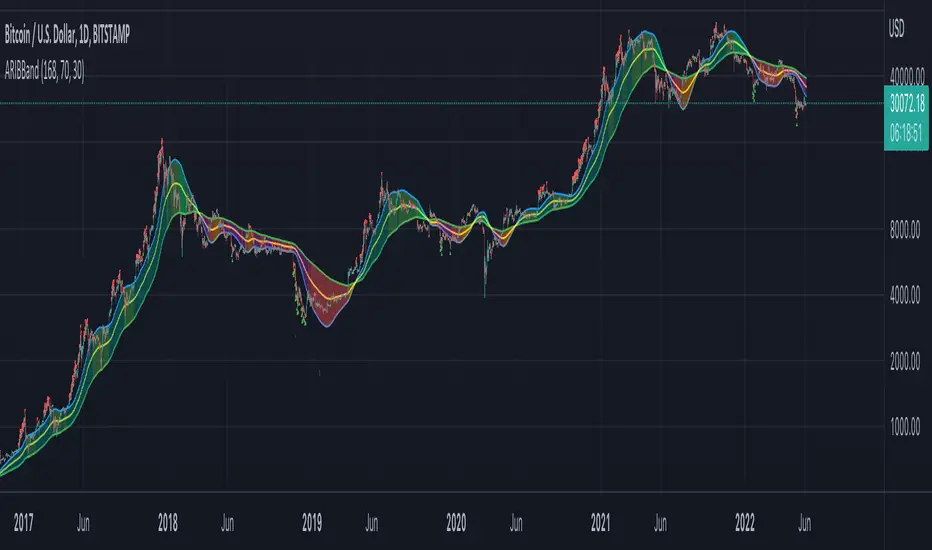Click the 2021 time axis label
Image resolution: width=932 pixels, height=550 pixels.
click(600, 523)
